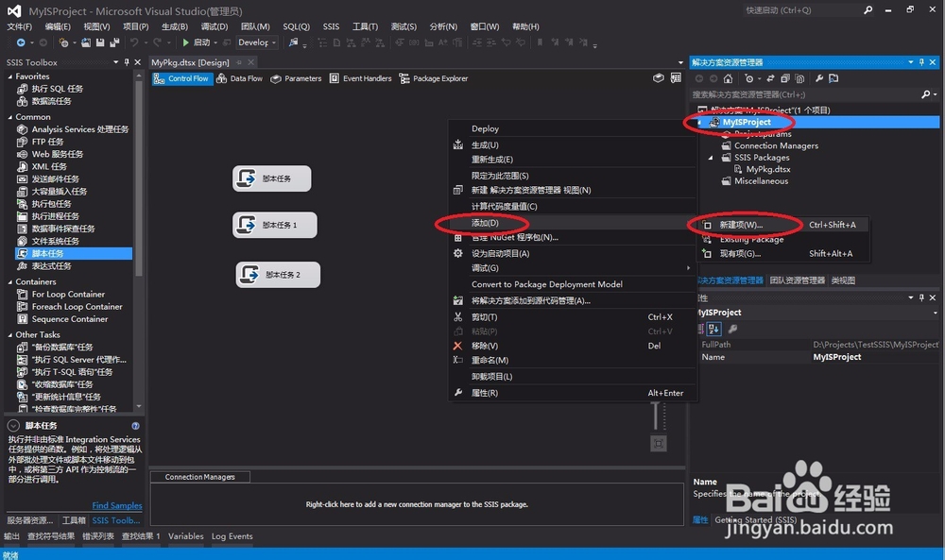The image size is (945, 560).
Task: Click the Analysis Services 处理任务 item
Action: [x=73, y=129]
